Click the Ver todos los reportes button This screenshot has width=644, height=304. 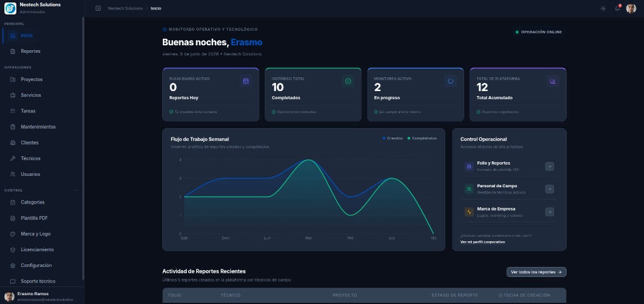(x=536, y=272)
